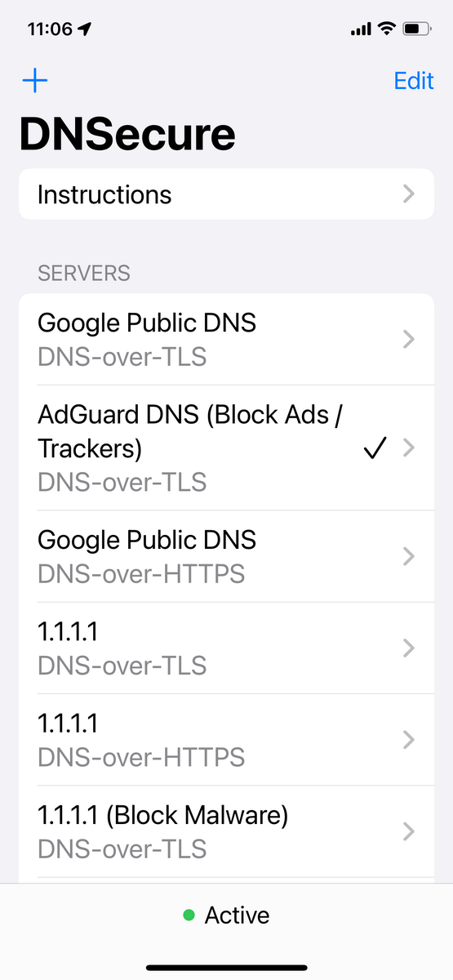
Task: Select Google Public DNS DNS-over-HTTPS server
Action: 226,556
